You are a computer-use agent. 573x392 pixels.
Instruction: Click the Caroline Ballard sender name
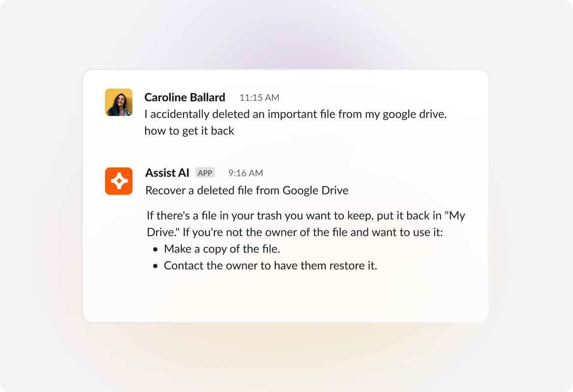click(x=184, y=98)
